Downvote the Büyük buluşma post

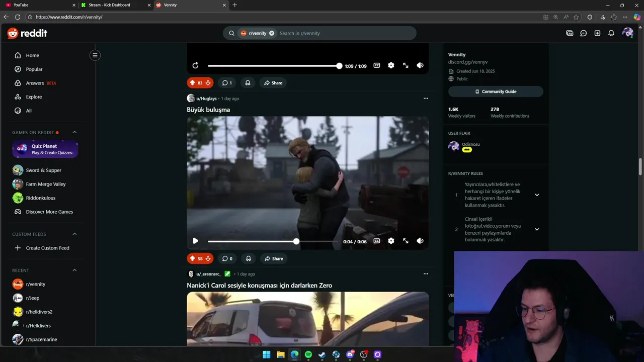click(208, 258)
